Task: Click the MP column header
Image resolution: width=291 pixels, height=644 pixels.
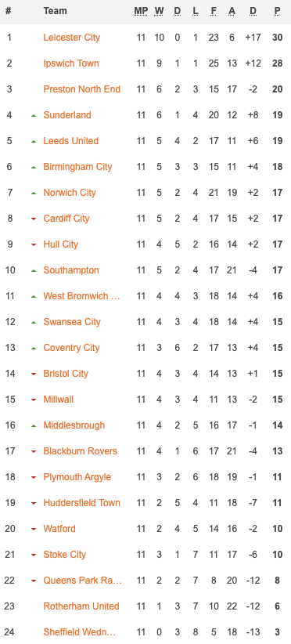Action: coord(141,11)
